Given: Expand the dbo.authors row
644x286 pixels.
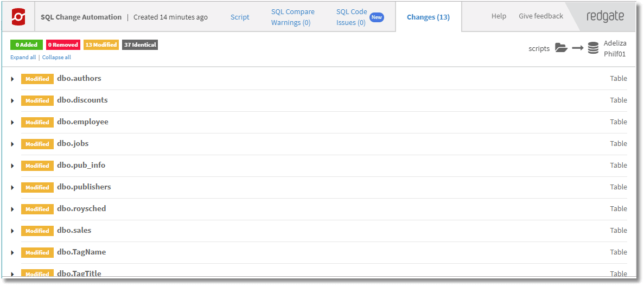Looking at the screenshot, I should (12, 79).
